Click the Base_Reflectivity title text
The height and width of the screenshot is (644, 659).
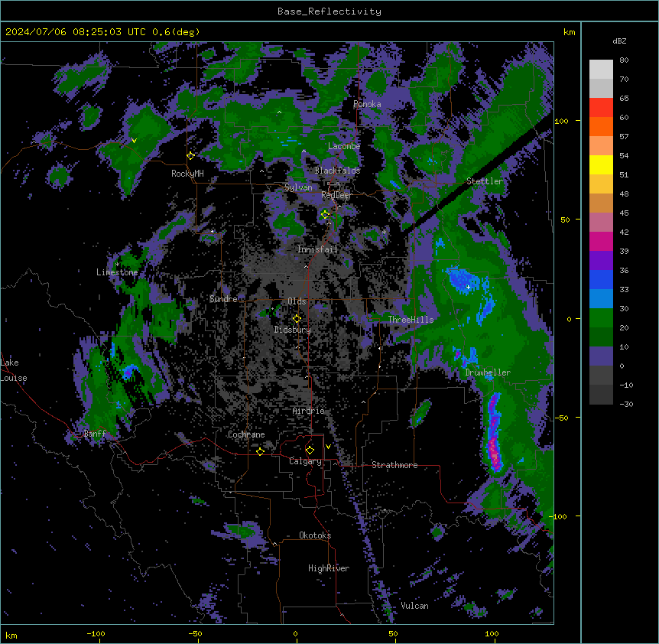pyautogui.click(x=329, y=11)
